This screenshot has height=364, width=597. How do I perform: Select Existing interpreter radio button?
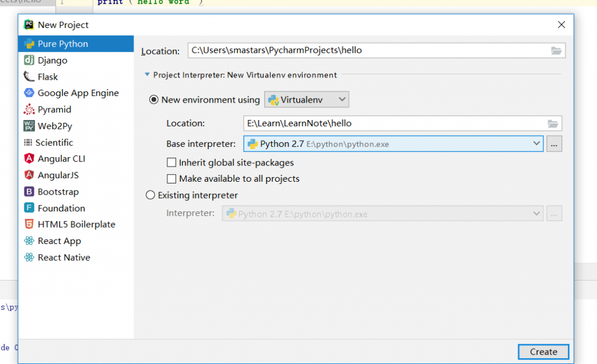coord(150,195)
